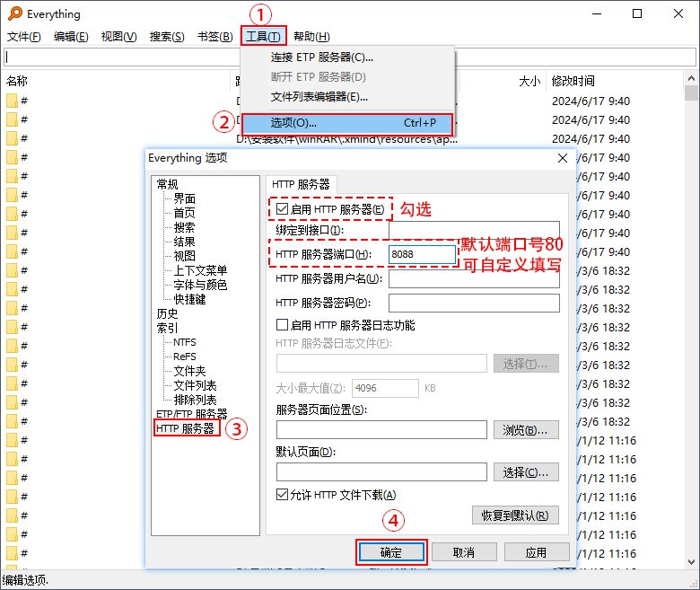
Task: Sort results by 大小 column header
Action: [x=529, y=81]
